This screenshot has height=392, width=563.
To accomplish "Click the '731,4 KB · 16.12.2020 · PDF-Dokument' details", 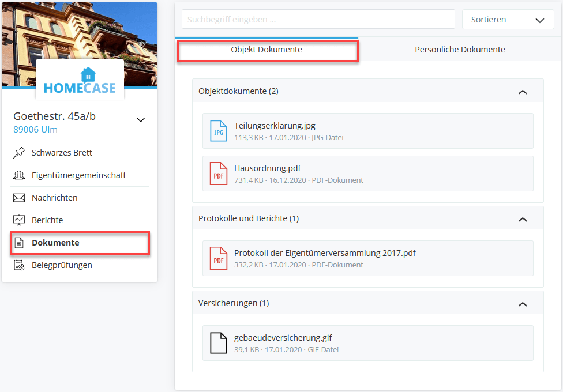I will pyautogui.click(x=299, y=180).
